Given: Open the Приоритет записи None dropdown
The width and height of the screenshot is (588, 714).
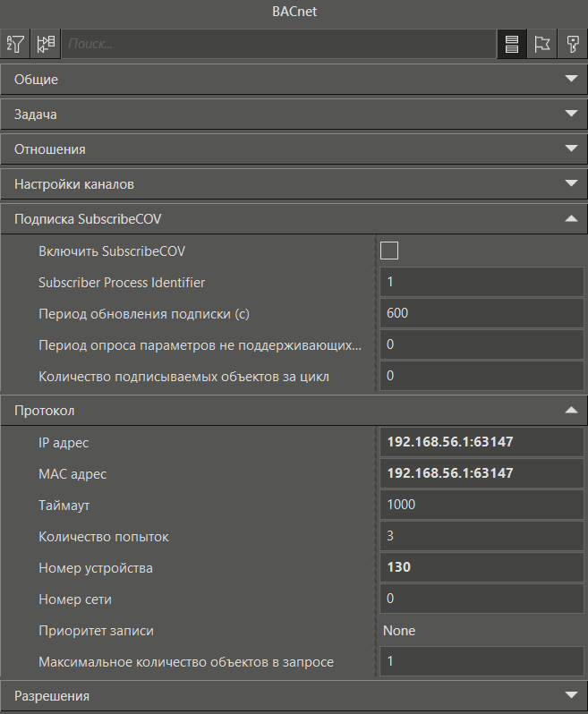Looking at the screenshot, I should click(481, 631).
